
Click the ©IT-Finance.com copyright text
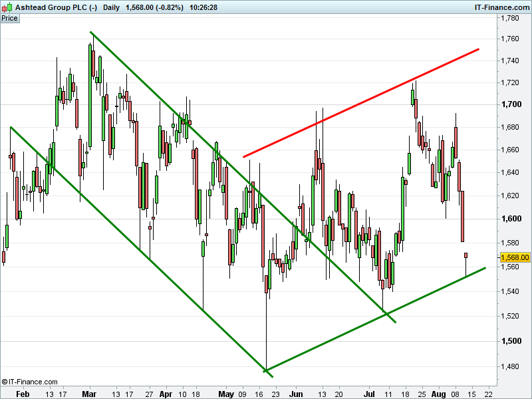(29, 382)
